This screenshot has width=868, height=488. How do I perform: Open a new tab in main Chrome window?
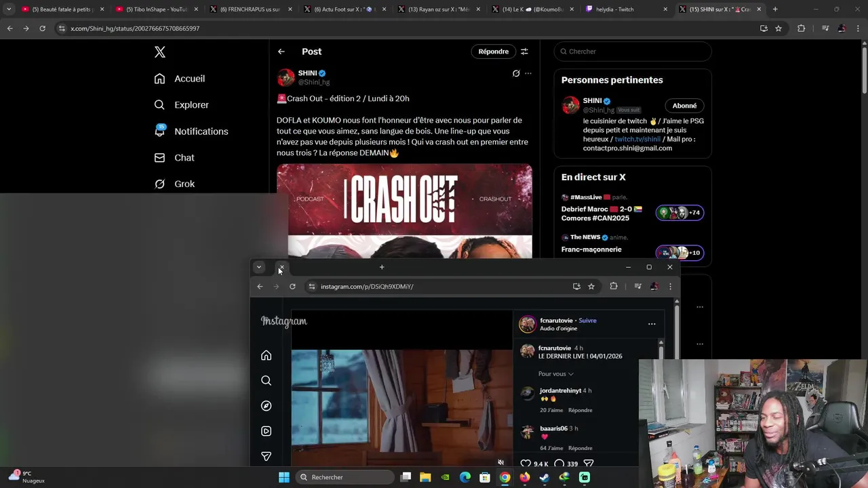[775, 9]
